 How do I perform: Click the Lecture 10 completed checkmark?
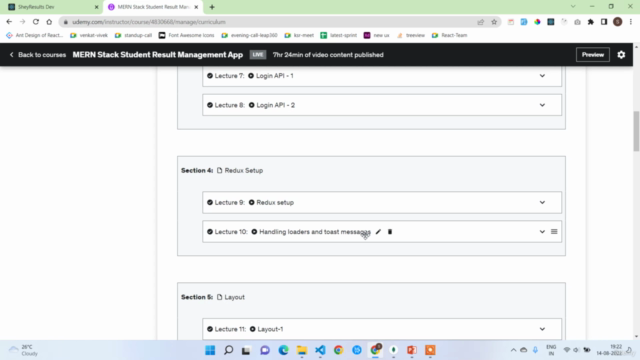(x=210, y=232)
